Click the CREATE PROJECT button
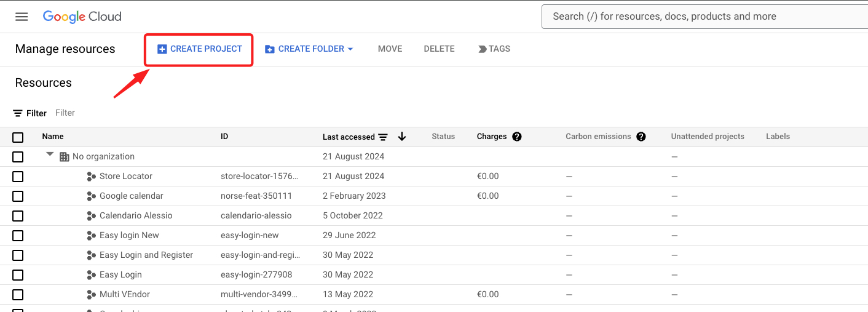 pyautogui.click(x=199, y=49)
